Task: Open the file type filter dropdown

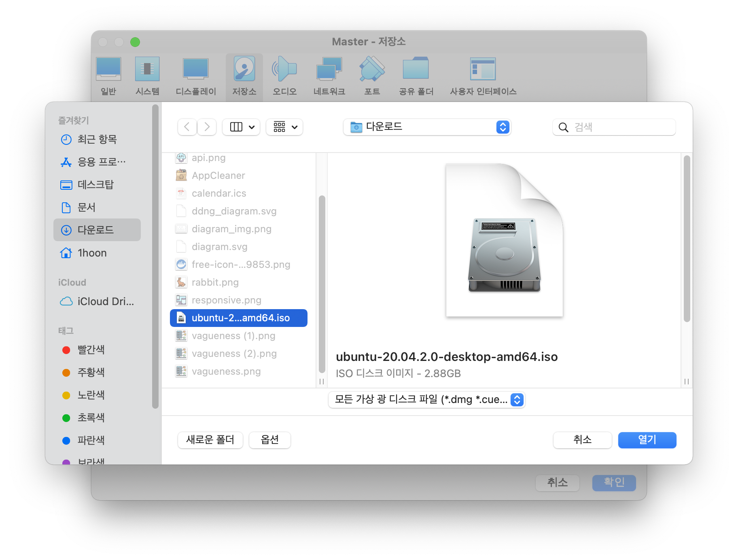Action: [427, 400]
